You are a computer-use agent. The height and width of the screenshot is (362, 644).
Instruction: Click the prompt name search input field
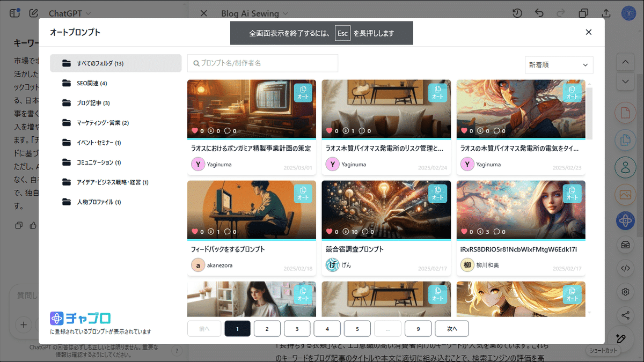pyautogui.click(x=262, y=63)
